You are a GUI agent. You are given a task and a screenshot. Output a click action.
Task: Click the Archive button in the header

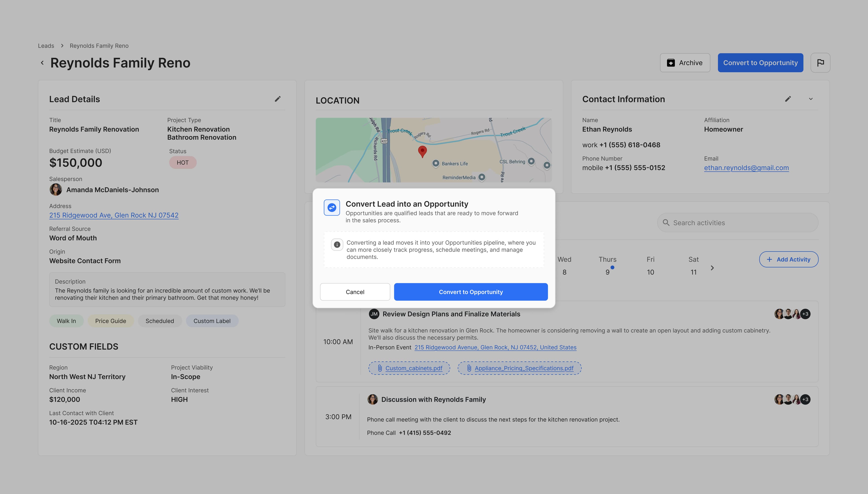click(x=685, y=63)
